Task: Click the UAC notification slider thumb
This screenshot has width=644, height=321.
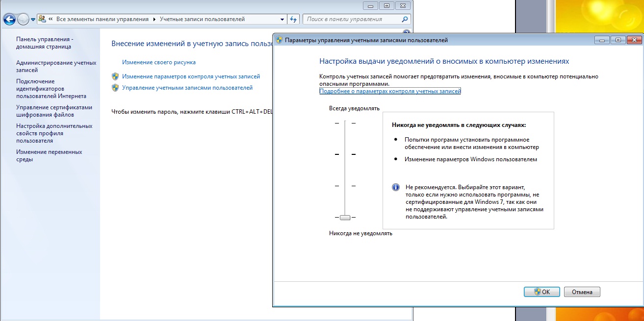Action: [345, 217]
